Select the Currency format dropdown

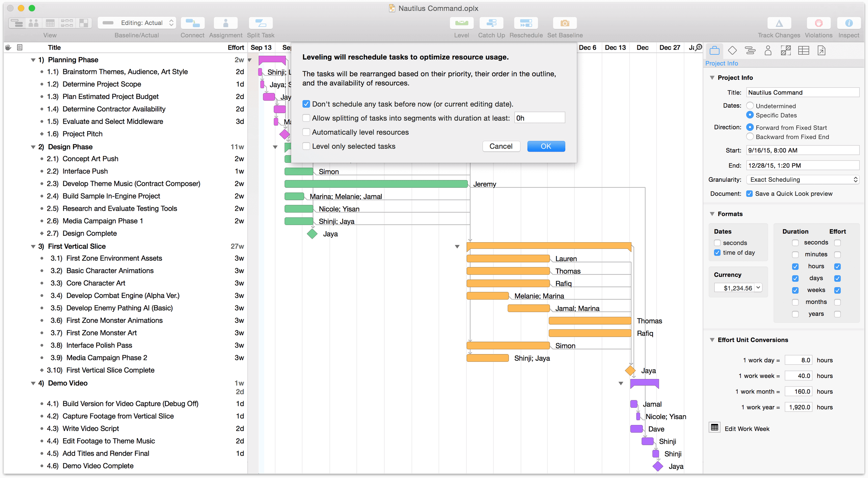tap(737, 288)
